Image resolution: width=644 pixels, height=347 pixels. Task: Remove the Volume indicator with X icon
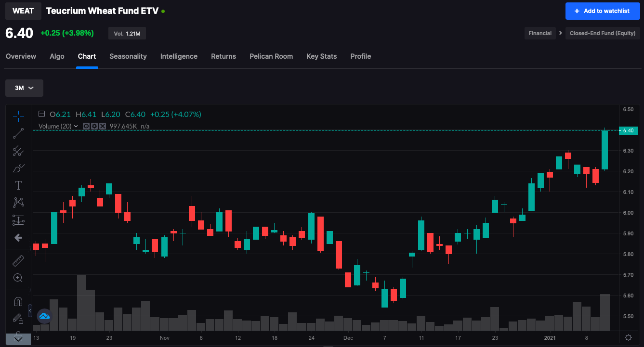[x=102, y=126]
